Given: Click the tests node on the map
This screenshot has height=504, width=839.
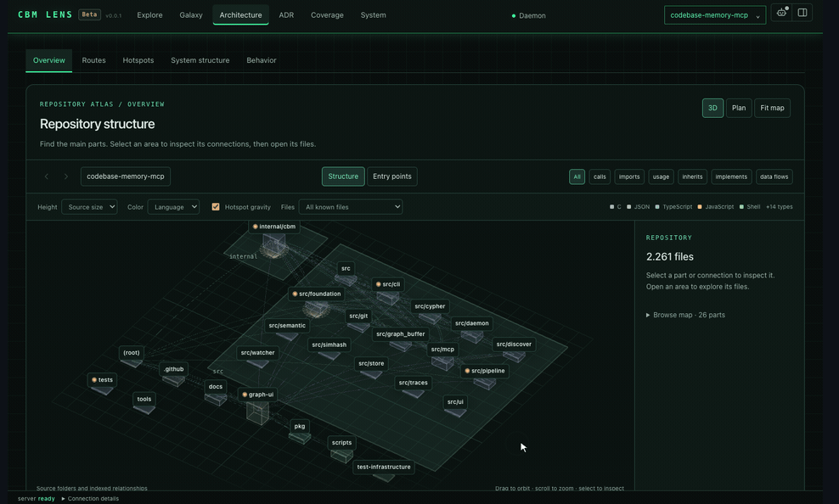Looking at the screenshot, I should point(102,380).
